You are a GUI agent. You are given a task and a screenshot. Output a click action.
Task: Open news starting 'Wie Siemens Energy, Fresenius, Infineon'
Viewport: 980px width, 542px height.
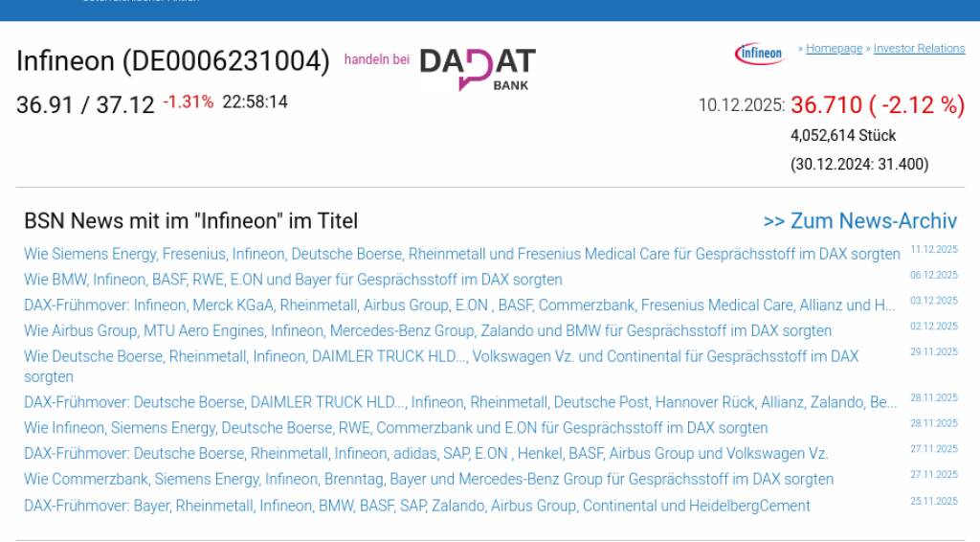coord(461,255)
